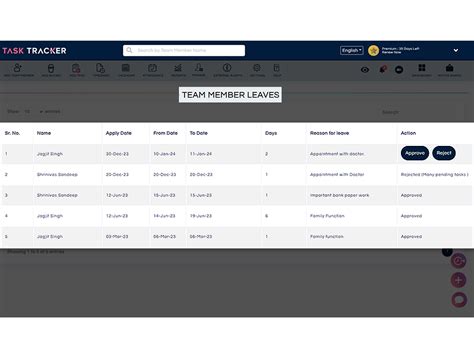Open the Add Team Member toolbar icon
474x362 pixels.
pos(18,70)
